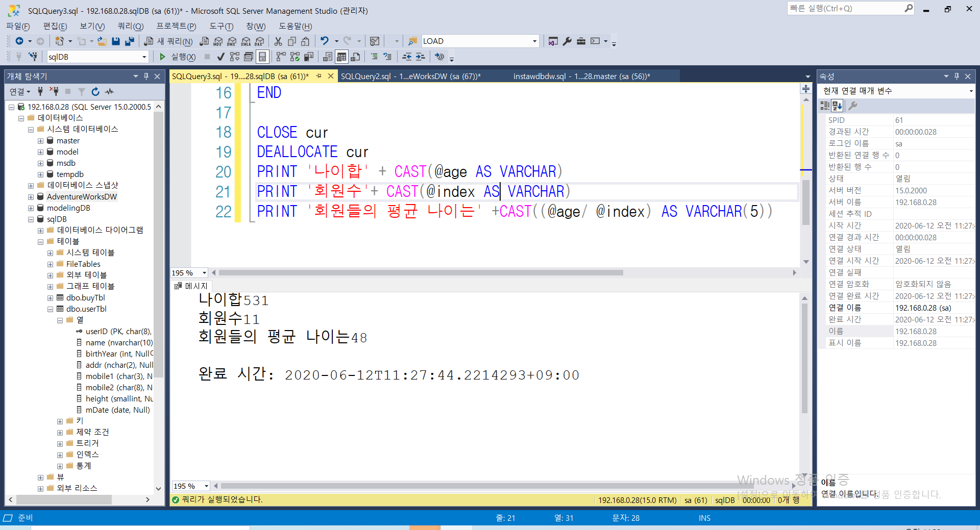Click the comment out selected lines icon
The image size is (980, 530).
[374, 57]
